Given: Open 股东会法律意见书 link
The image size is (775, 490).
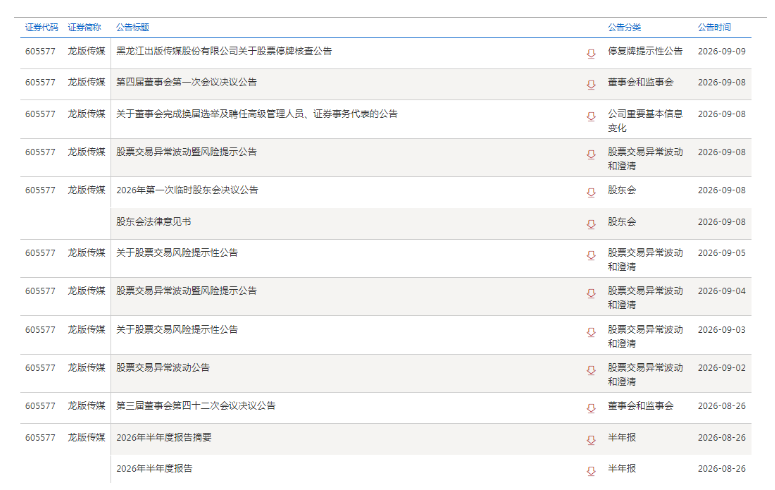Looking at the screenshot, I should [154, 222].
